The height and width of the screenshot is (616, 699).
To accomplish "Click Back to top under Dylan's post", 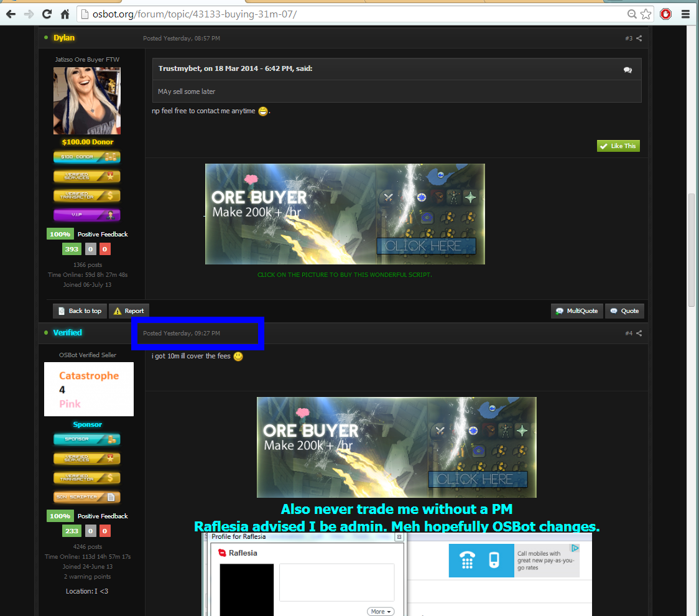I will coord(80,311).
